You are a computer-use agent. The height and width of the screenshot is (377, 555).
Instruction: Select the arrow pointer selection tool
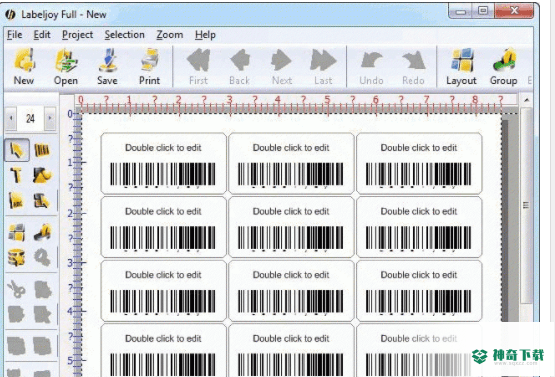[17, 150]
